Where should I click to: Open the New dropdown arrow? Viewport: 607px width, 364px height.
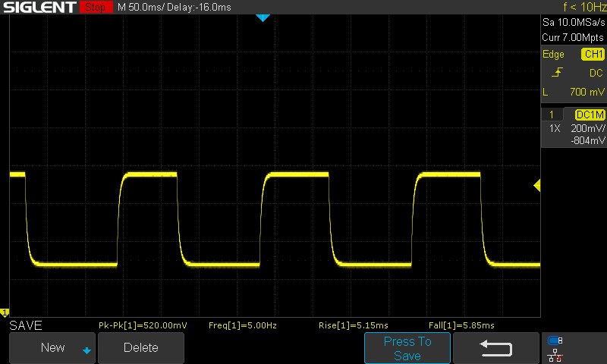pos(86,351)
